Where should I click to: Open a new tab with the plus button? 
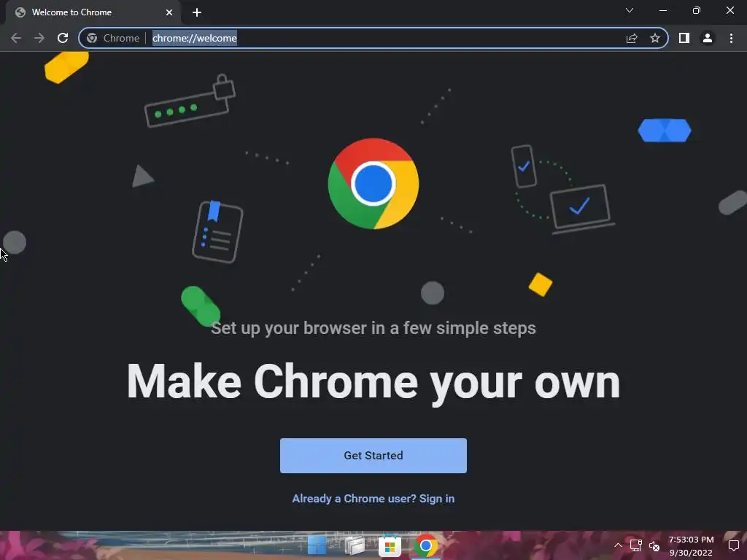[x=197, y=12]
